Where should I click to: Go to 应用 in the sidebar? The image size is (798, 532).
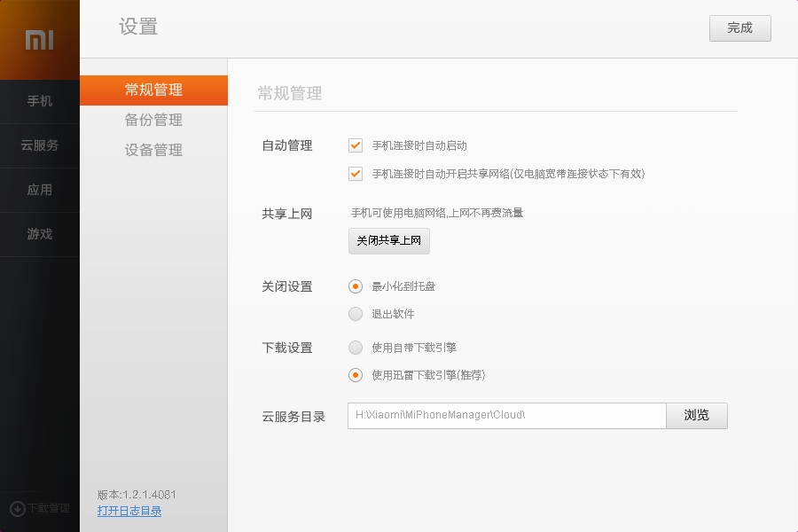click(x=39, y=190)
